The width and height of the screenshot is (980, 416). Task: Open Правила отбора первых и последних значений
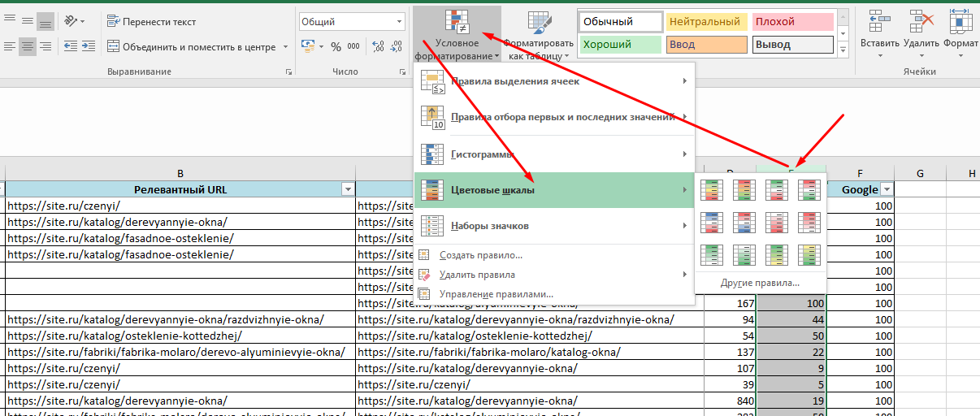point(554,117)
